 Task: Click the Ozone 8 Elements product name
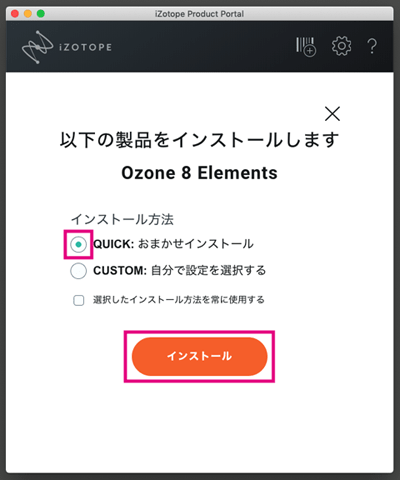point(199,173)
